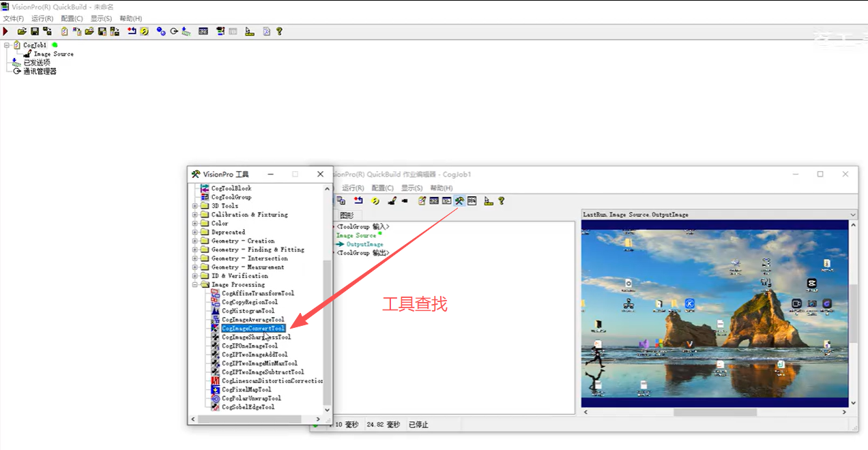868x450 pixels.
Task: Select CogIPTwoImageSubtractTool entry
Action: pos(263,372)
